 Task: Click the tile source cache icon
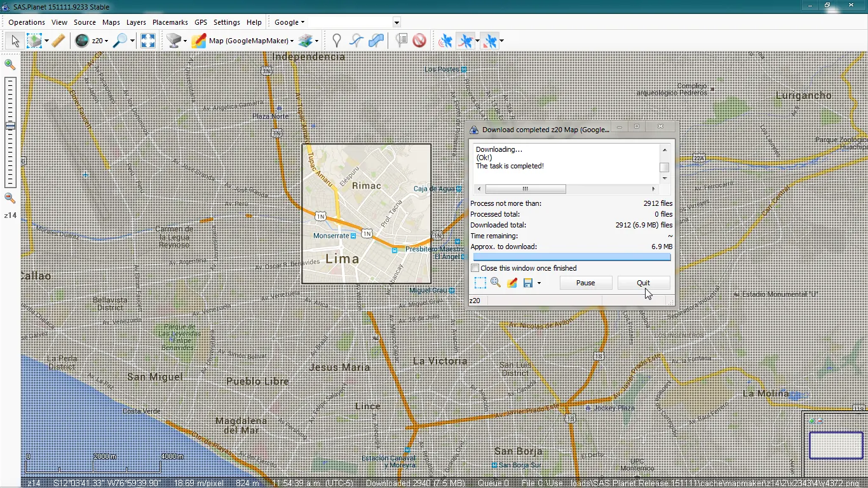point(173,41)
